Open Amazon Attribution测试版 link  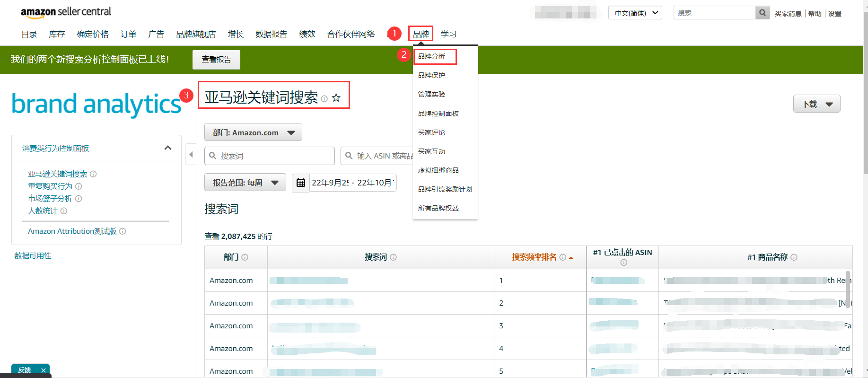click(x=72, y=231)
